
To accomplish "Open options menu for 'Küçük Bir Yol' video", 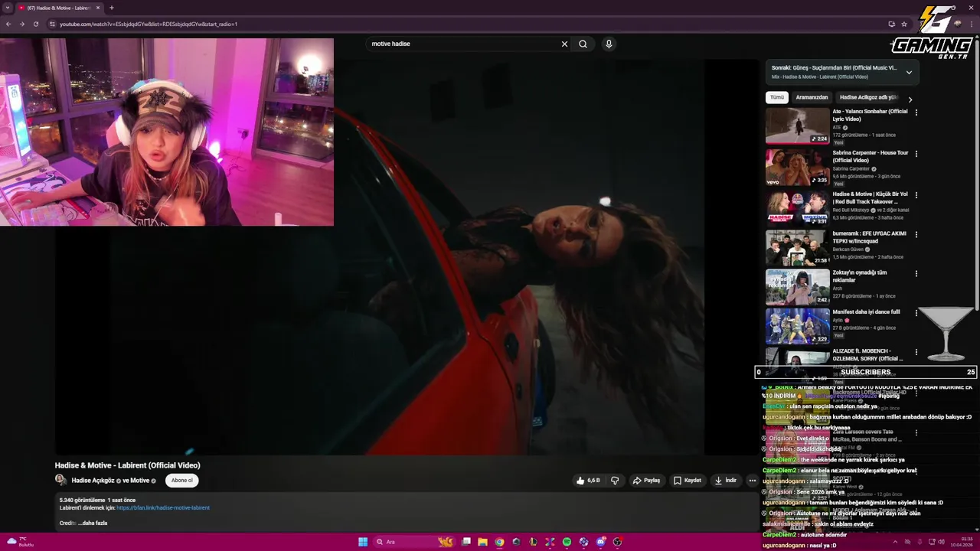I will 916,194.
